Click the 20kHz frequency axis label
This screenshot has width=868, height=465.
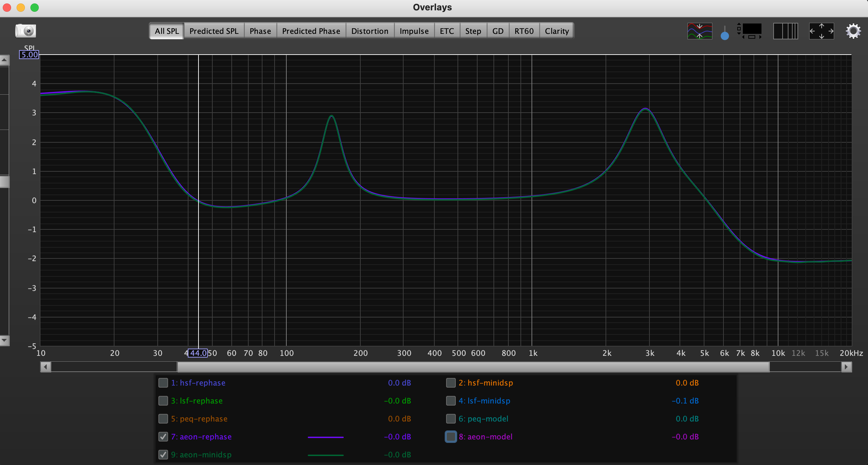point(851,353)
